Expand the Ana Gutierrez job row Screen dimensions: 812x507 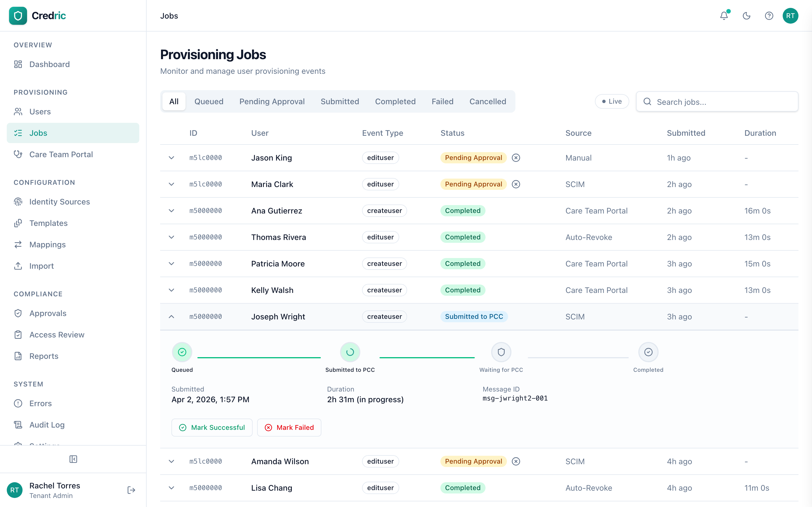click(x=172, y=211)
